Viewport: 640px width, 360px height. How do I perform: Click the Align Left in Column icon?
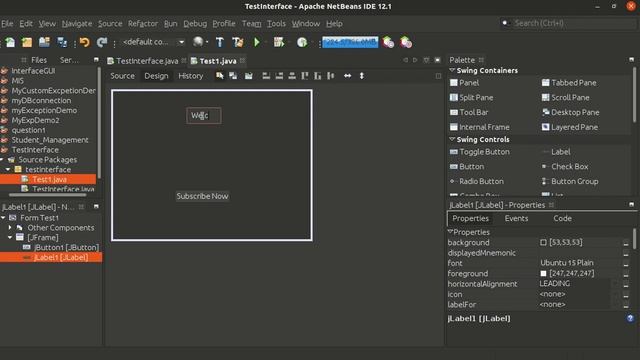266,76
